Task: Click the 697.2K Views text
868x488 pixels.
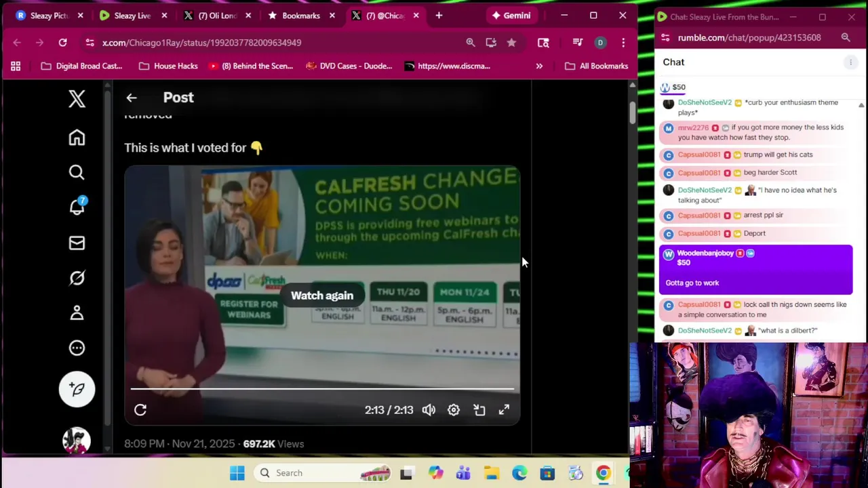Action: coord(273,444)
